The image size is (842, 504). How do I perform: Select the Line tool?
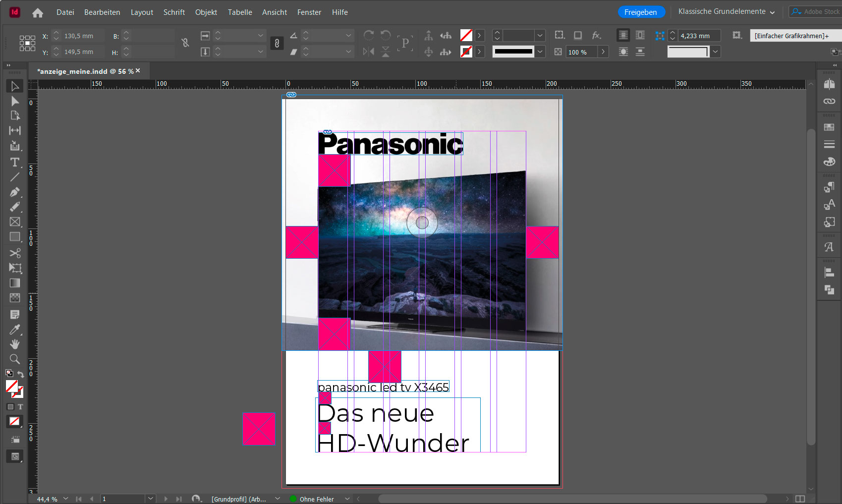(15, 177)
